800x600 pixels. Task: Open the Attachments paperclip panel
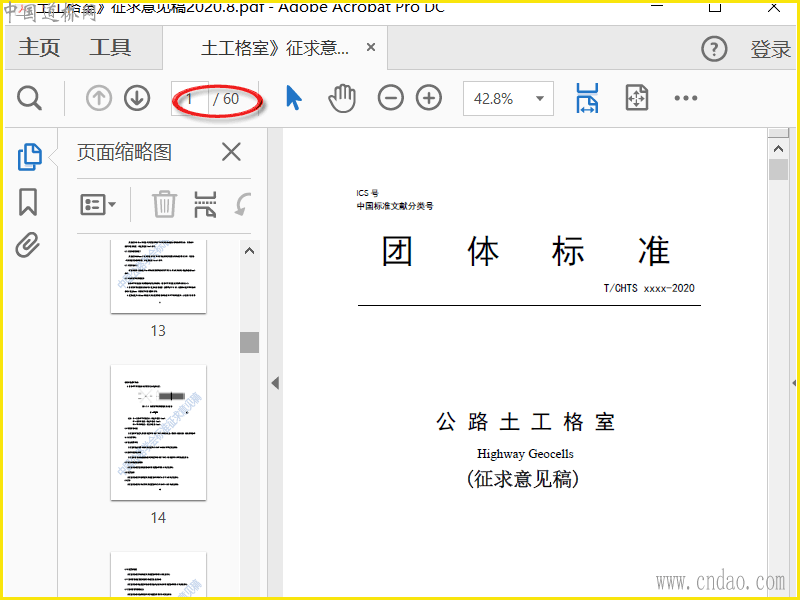28,245
